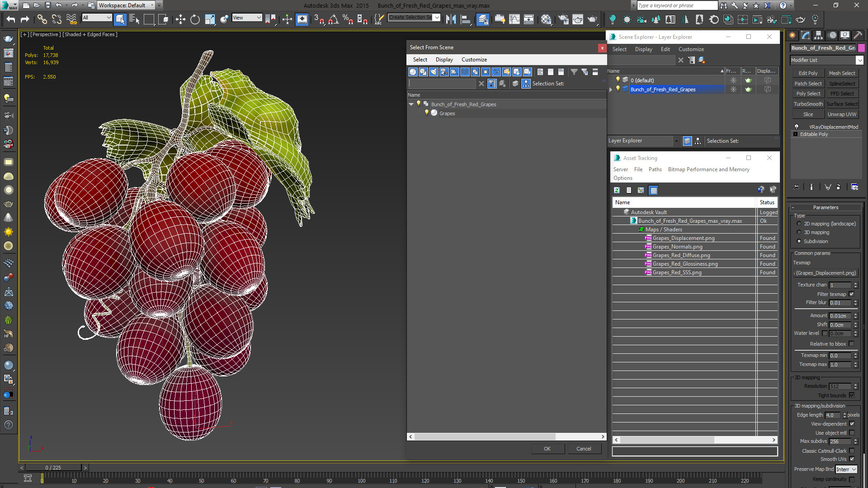Screen dimensions: 868x488
Task: Click the Unwrap UVW modifier button
Action: pyautogui.click(x=842, y=114)
